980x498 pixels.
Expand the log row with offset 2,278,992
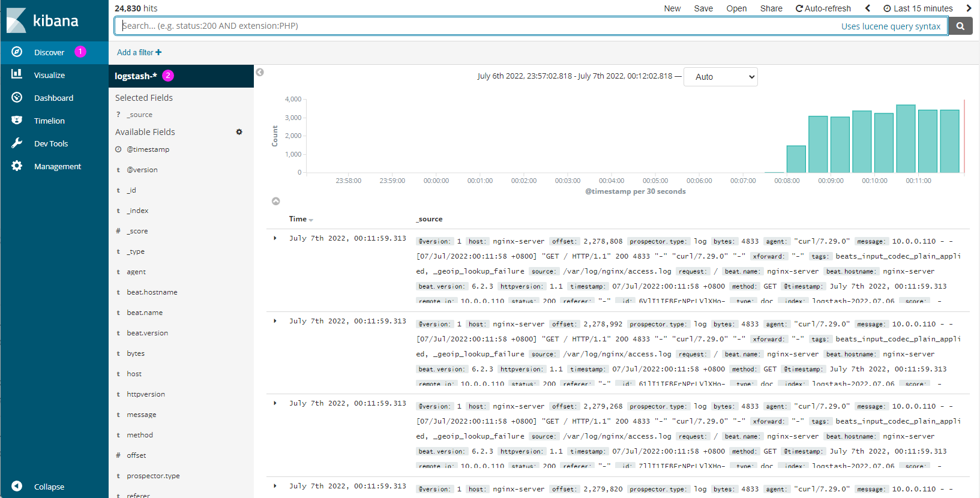tap(275, 321)
